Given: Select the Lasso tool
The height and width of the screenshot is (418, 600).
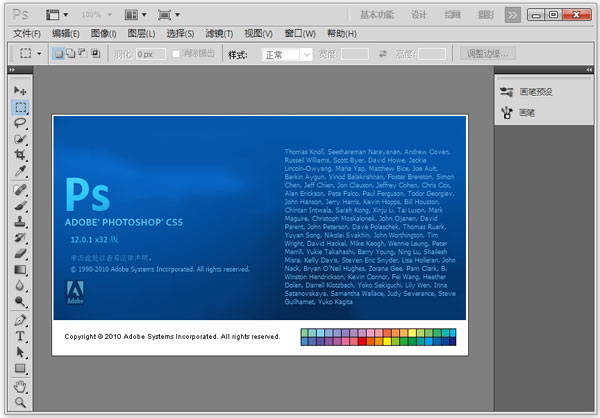Looking at the screenshot, I should tap(20, 123).
